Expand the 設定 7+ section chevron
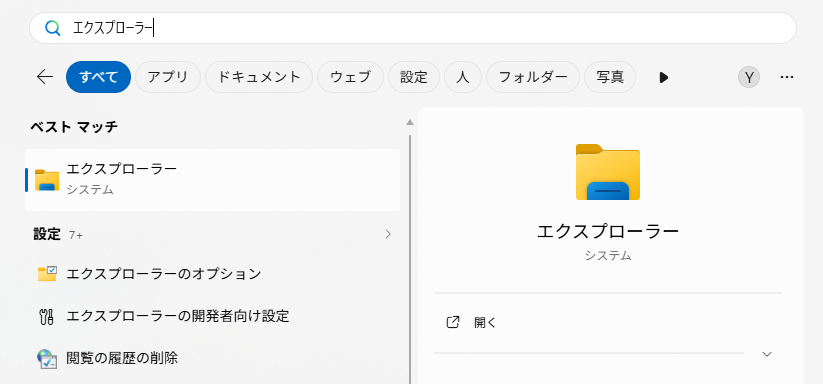 click(388, 234)
